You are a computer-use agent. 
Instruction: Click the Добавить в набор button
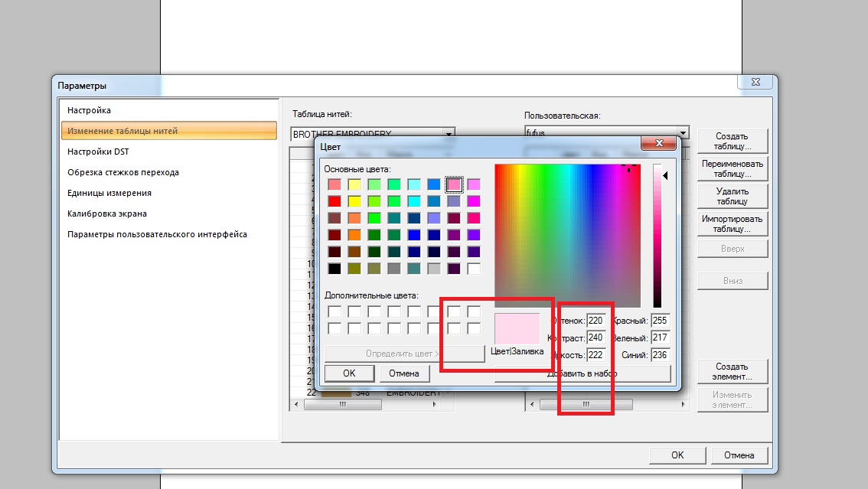582,373
